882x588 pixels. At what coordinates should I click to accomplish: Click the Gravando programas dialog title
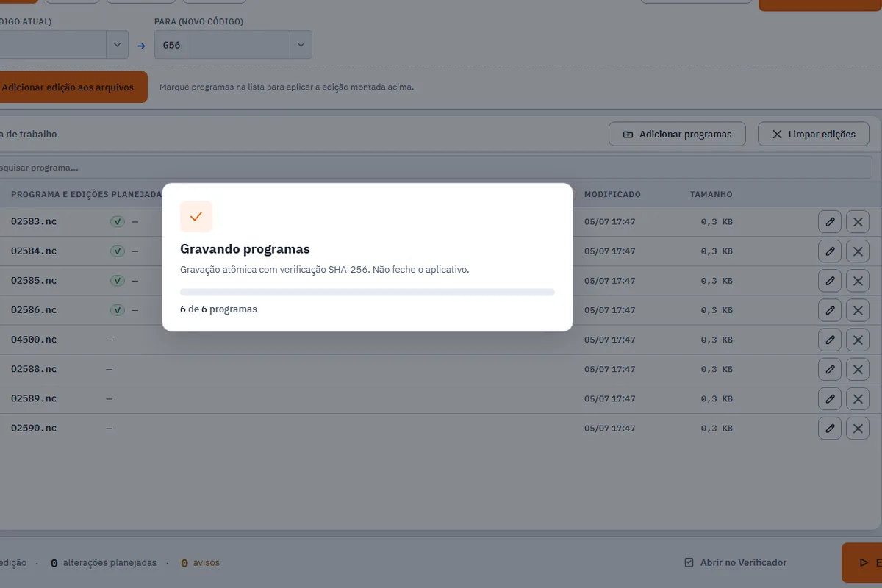245,249
